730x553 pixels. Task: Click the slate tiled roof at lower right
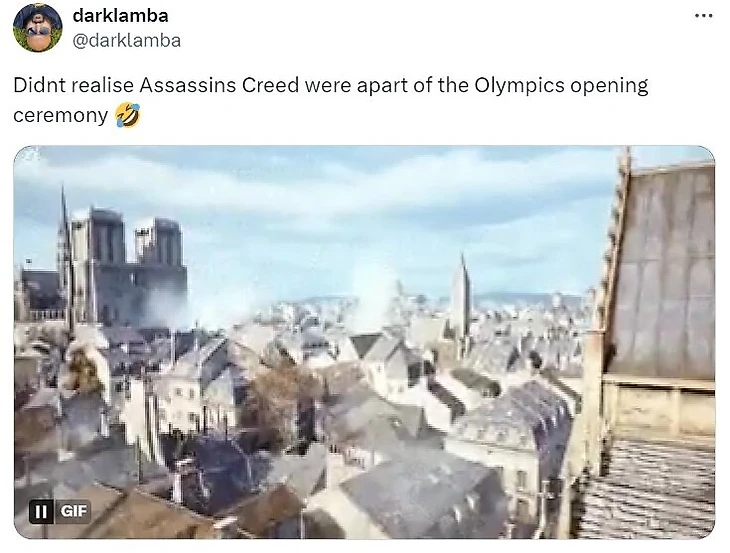point(647,489)
